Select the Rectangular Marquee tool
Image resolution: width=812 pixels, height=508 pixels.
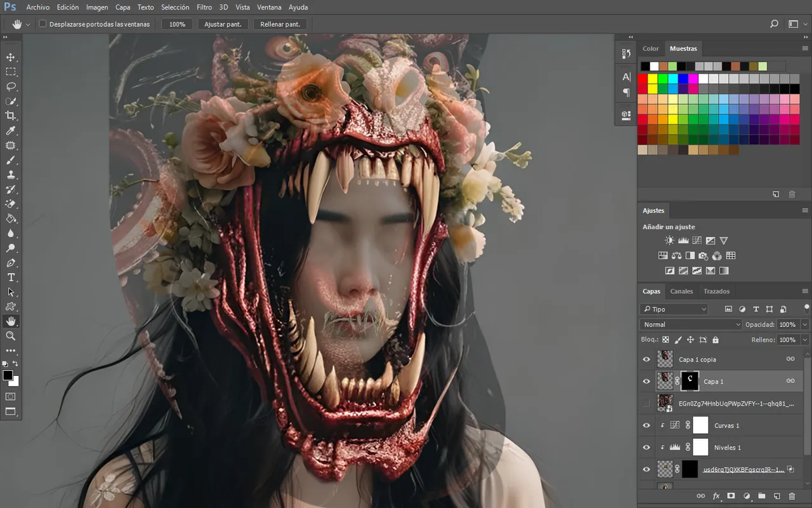tap(11, 72)
